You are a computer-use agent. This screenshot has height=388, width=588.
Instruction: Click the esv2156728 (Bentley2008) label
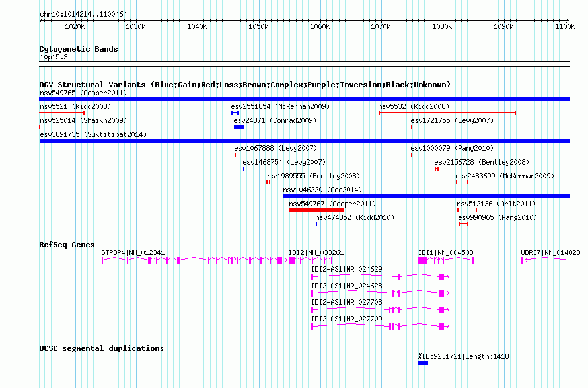click(482, 162)
